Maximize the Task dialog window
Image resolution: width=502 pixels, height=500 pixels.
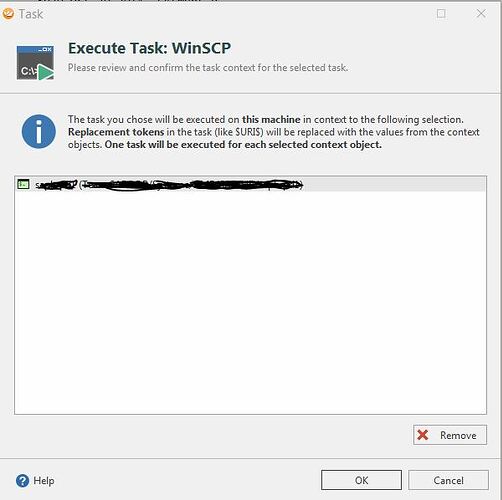pos(441,14)
